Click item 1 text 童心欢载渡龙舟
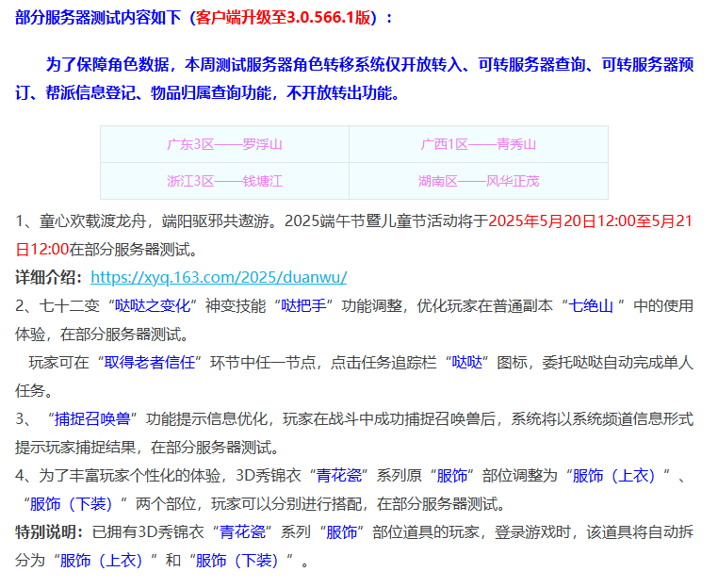The height and width of the screenshot is (588, 718). [92, 221]
